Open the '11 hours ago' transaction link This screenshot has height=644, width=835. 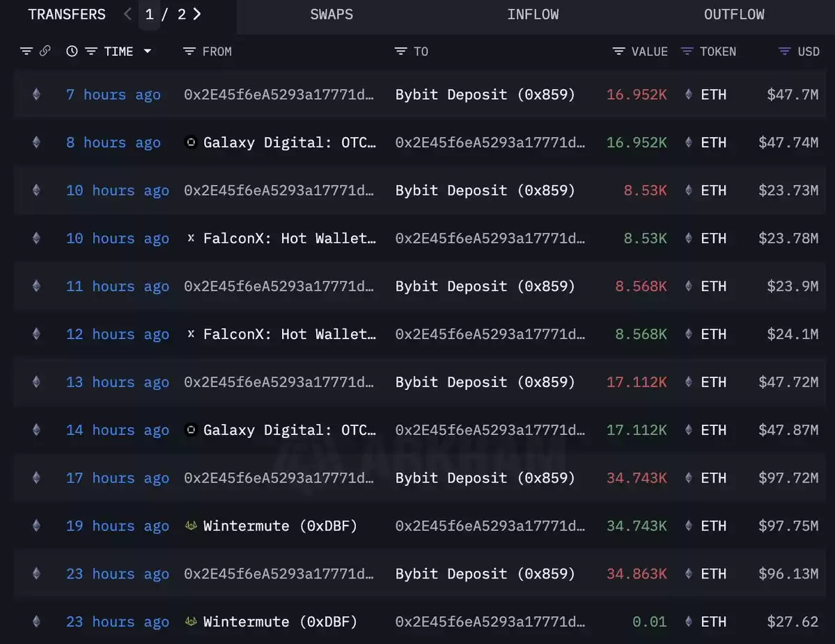coord(117,286)
